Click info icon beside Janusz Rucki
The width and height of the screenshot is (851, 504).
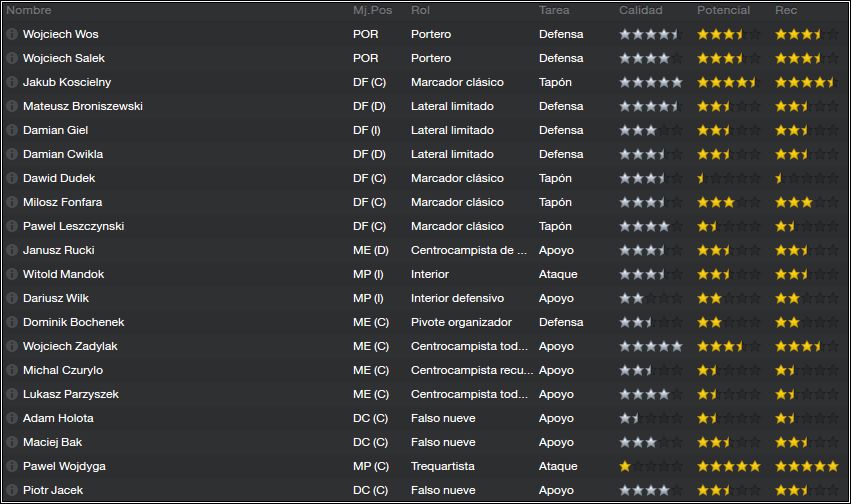point(12,250)
